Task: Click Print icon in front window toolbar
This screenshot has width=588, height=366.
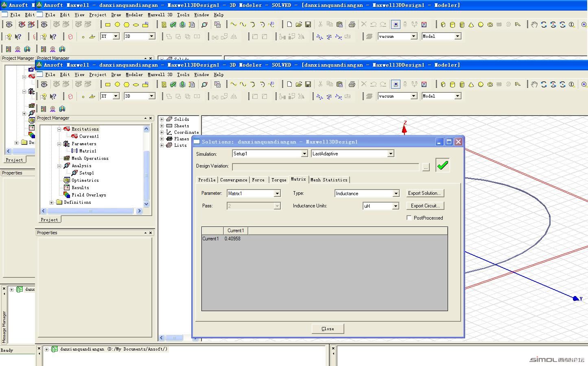Action: pos(352,84)
